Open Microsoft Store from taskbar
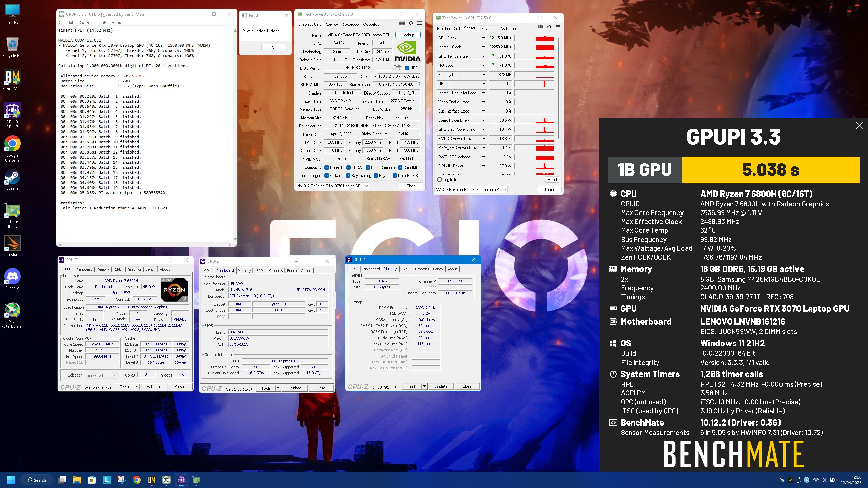The height and width of the screenshot is (488, 868). coord(92,480)
